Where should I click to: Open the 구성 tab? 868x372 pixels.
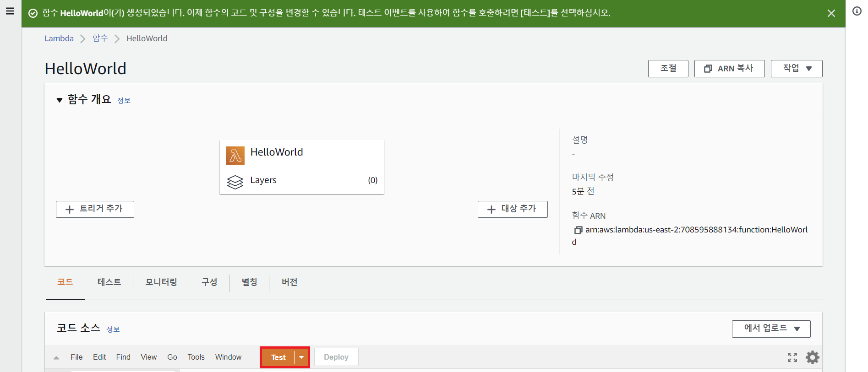tap(209, 282)
